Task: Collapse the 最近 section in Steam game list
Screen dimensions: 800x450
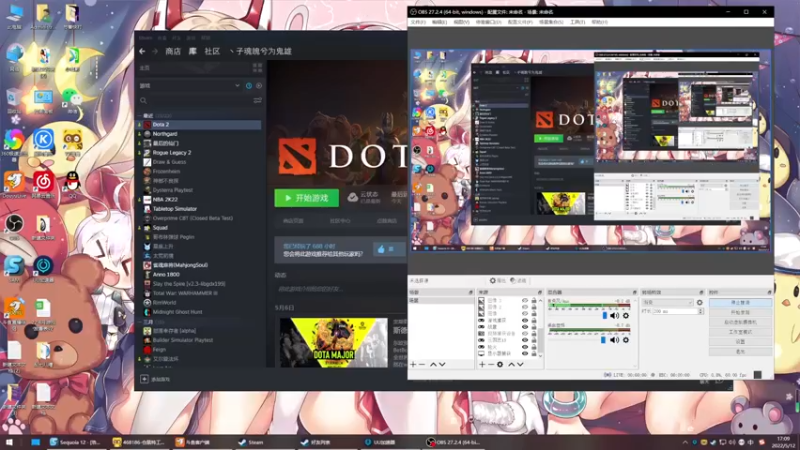Action: coord(139,116)
